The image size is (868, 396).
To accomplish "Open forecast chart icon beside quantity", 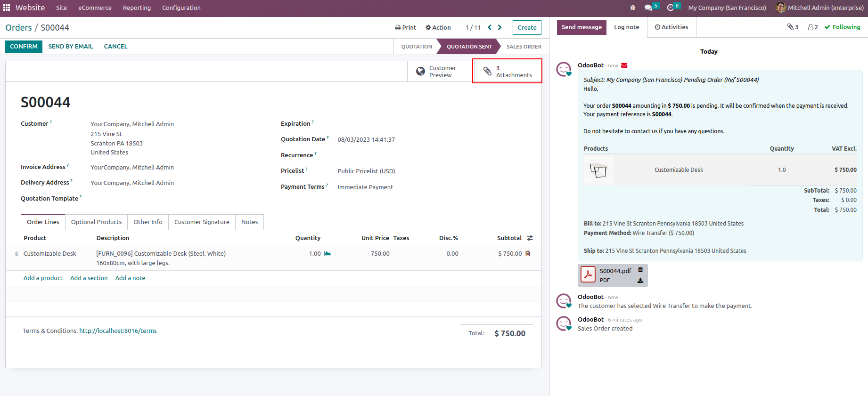I will pyautogui.click(x=328, y=253).
